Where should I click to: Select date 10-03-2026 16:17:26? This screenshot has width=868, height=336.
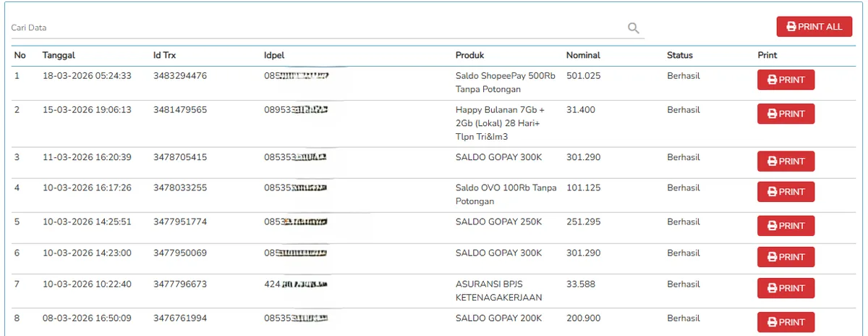tap(87, 188)
